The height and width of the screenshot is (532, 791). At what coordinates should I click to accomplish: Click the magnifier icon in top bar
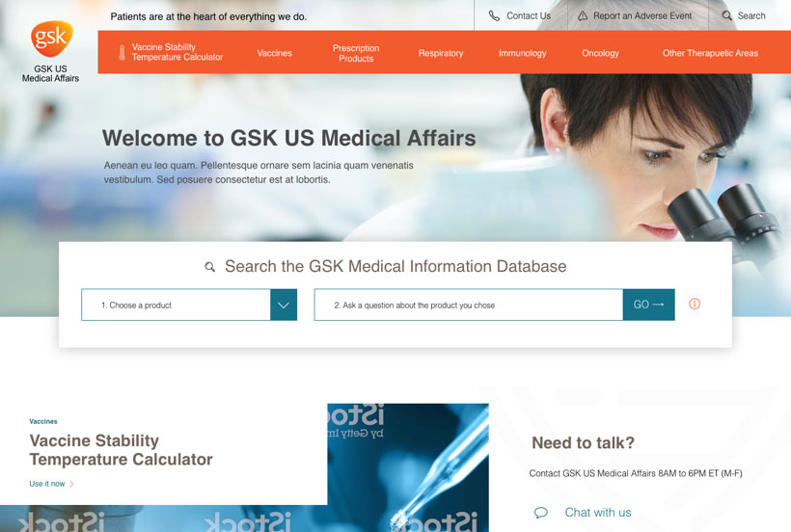pos(727,15)
